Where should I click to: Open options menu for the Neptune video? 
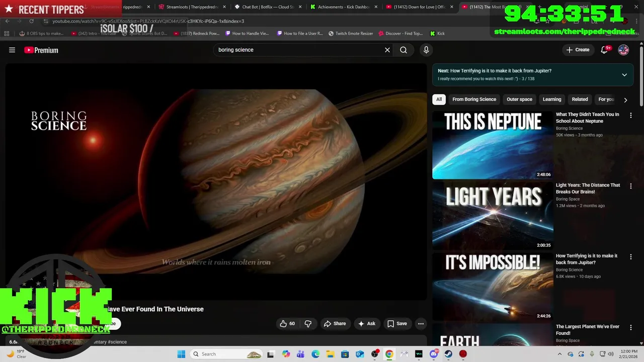pos(631,115)
